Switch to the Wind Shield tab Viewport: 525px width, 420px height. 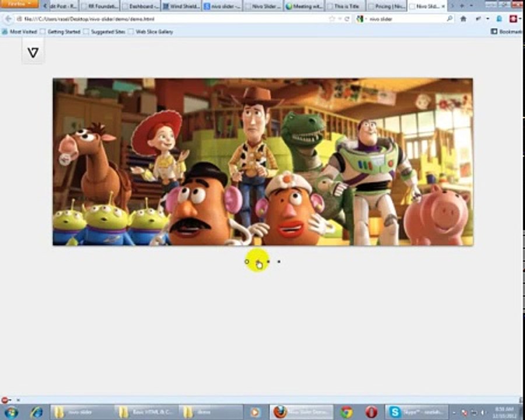pos(181,6)
